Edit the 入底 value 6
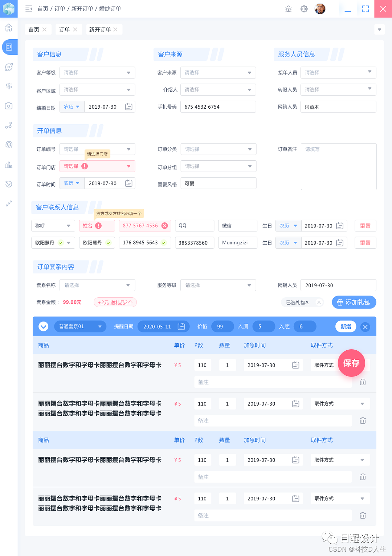Viewport: 392px width, 556px height. click(305, 326)
